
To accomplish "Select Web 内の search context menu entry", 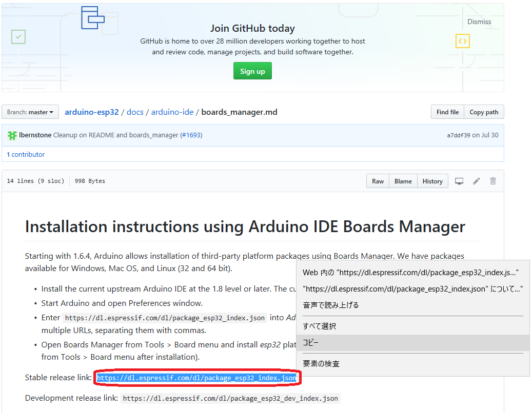I will click(413, 273).
